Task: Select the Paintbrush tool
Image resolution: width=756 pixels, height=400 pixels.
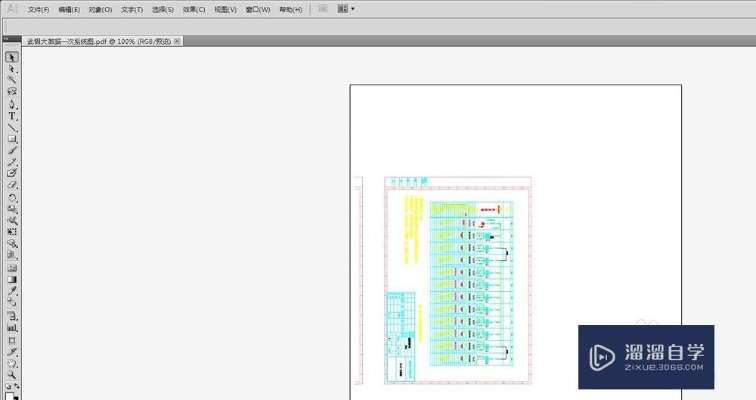Action: pos(12,150)
